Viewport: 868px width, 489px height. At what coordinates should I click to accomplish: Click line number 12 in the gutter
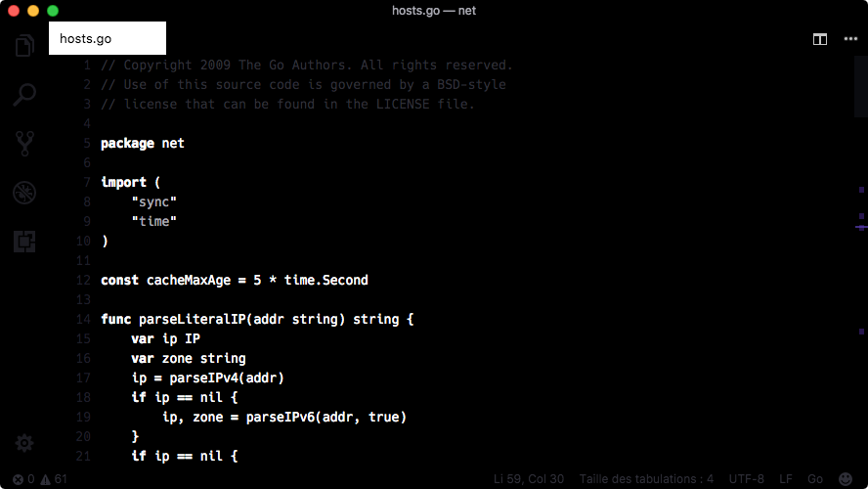(83, 281)
